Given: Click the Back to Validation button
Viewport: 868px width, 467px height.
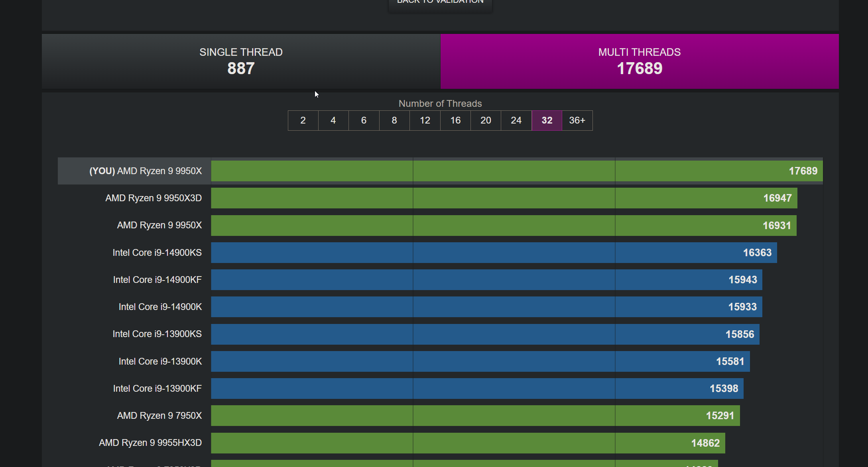Looking at the screenshot, I should (440, 3).
